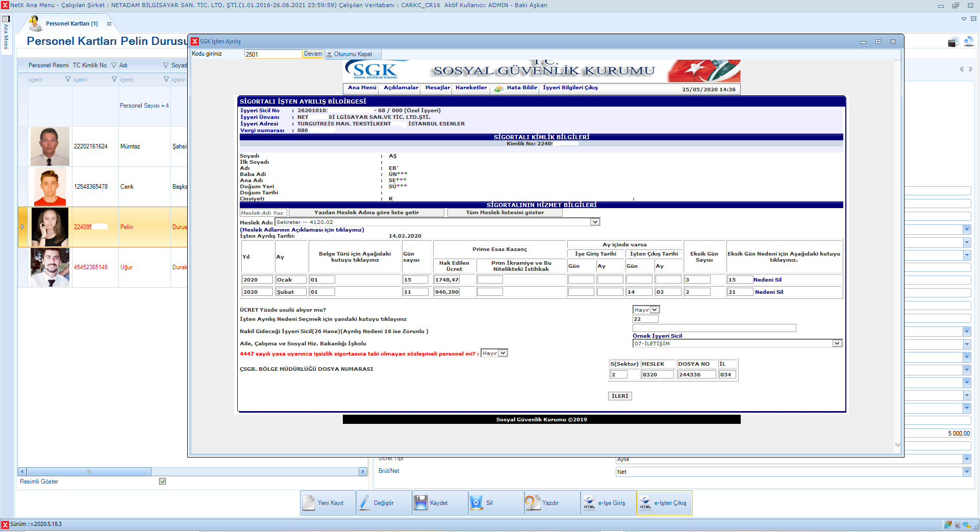Toggle the Resimli Göster checkbox
The image size is (980, 532).
click(x=163, y=482)
